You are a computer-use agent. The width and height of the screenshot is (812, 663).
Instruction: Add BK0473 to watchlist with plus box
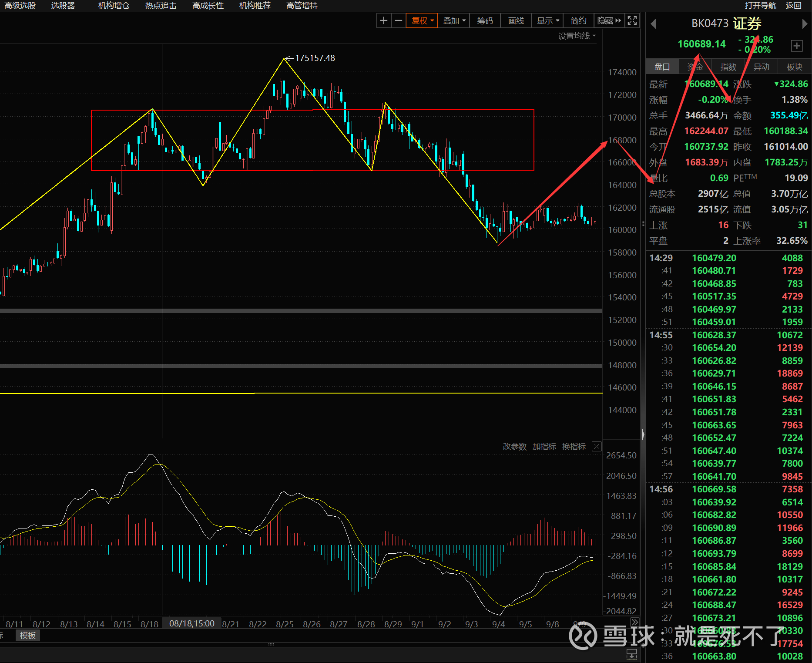[797, 46]
